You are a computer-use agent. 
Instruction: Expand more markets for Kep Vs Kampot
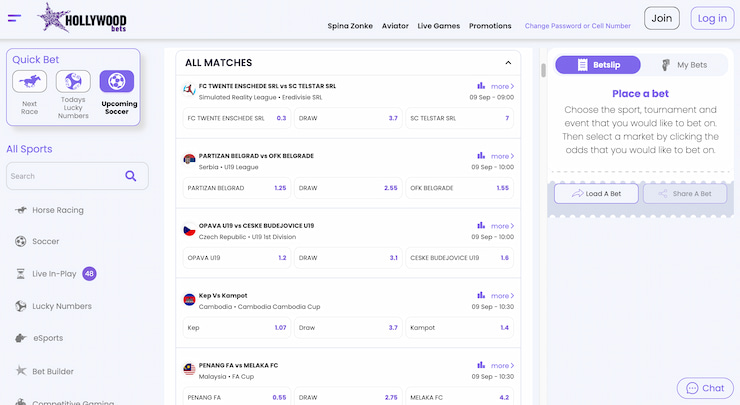(503, 296)
